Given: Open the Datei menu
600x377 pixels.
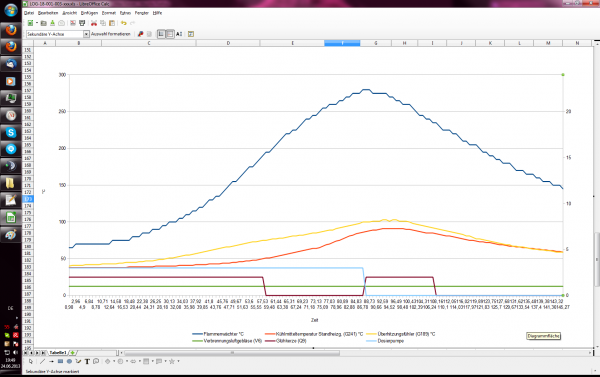Looking at the screenshot, I should tap(29, 13).
